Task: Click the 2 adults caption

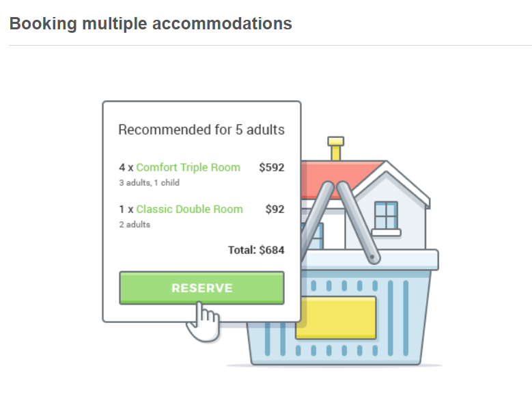Action: [x=135, y=225]
